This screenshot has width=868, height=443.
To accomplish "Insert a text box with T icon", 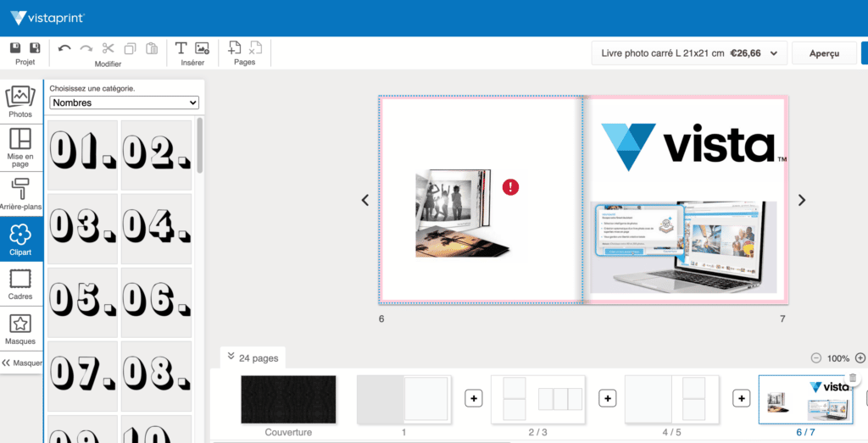I will click(181, 48).
